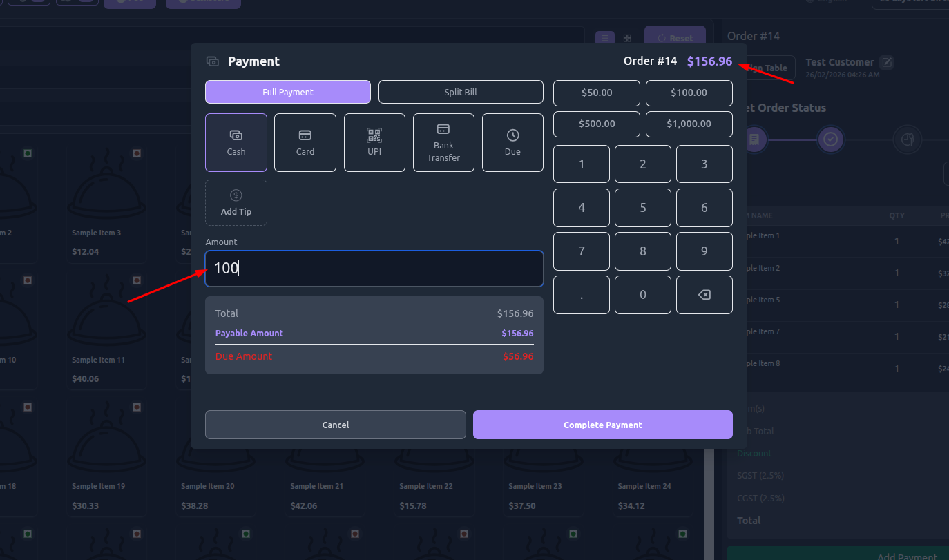
Task: Switch to Split Bill tab
Action: click(x=461, y=92)
